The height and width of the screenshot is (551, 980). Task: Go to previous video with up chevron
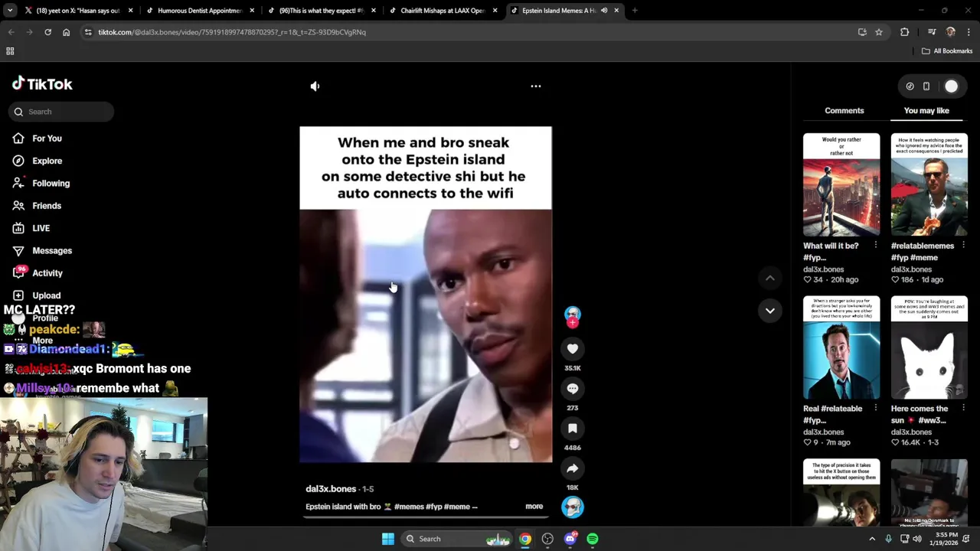click(770, 279)
